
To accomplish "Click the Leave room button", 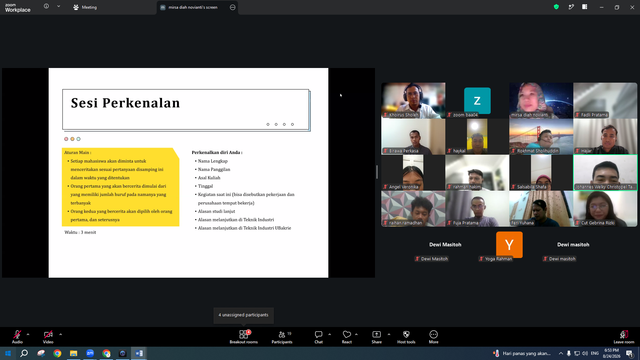I will click(624, 337).
